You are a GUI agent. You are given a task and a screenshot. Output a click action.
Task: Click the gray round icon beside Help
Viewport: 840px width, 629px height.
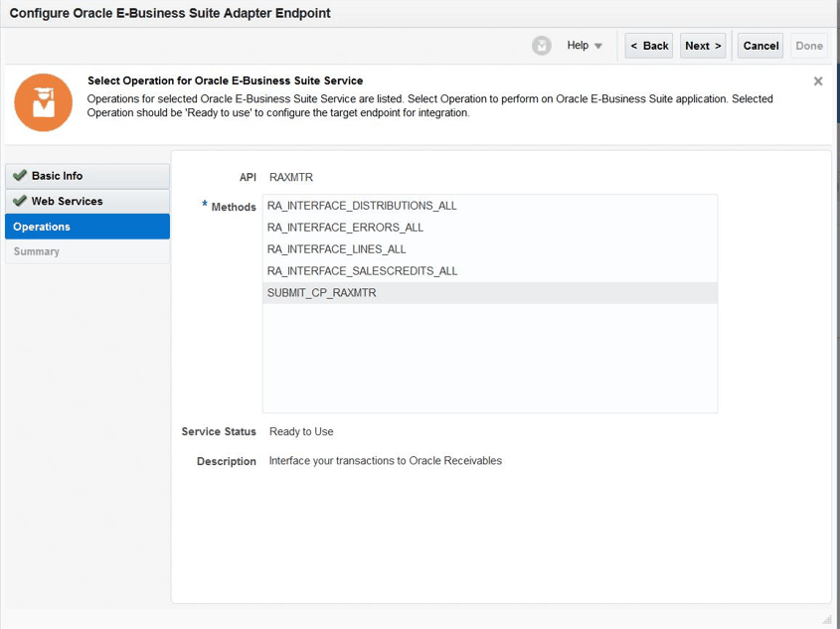click(542, 46)
